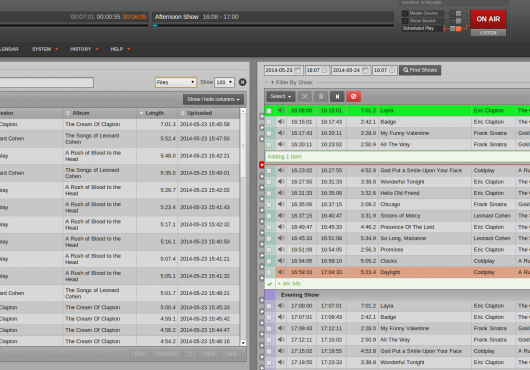Preview the Layla 16:08:00 track speaker icon
The width and height of the screenshot is (530, 370).
[281, 110]
